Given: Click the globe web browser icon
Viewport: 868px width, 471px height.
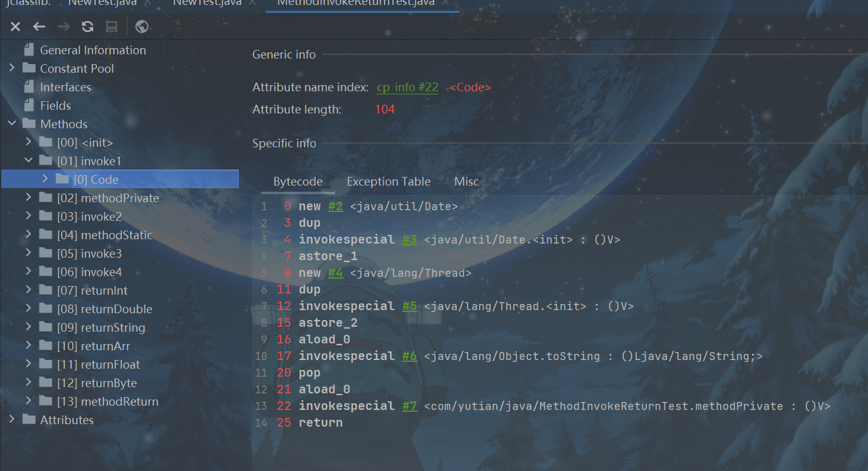Looking at the screenshot, I should [141, 27].
